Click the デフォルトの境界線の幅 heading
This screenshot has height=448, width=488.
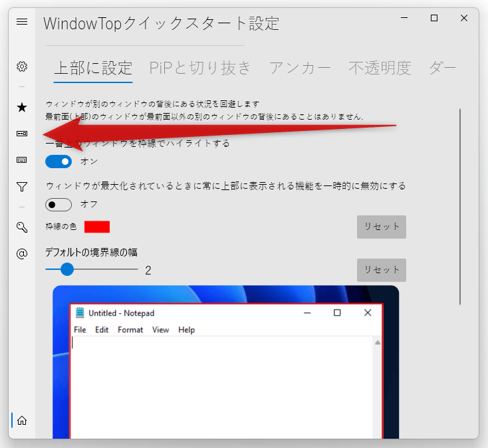click(91, 253)
